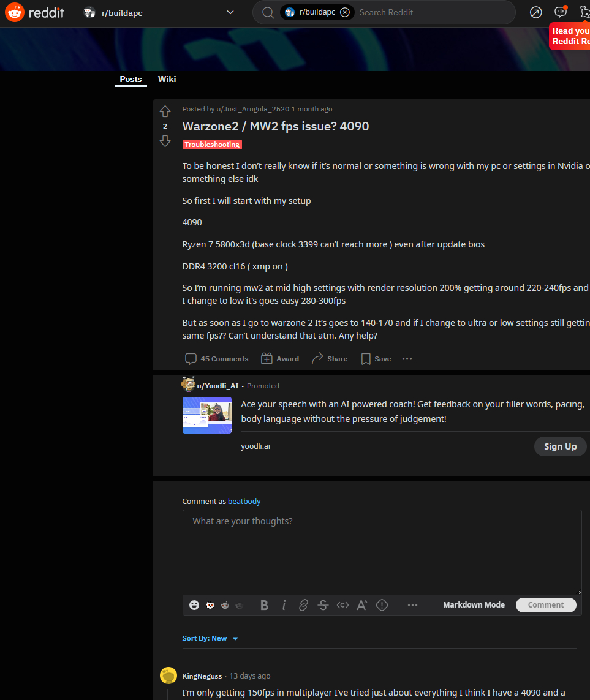Switch to the Posts tab
Viewport: 590px width, 700px height.
point(131,80)
